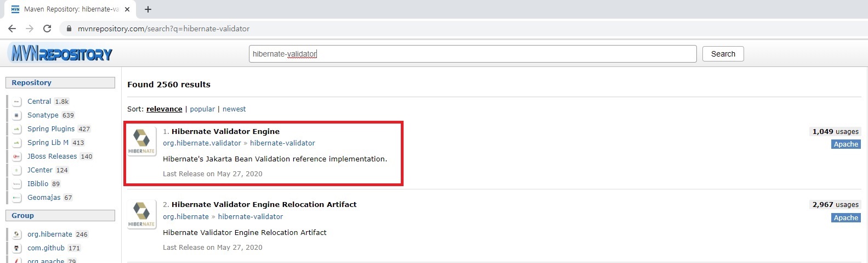This screenshot has width=868, height=263.
Task: Filter by IBiblio repository
Action: pos(38,184)
